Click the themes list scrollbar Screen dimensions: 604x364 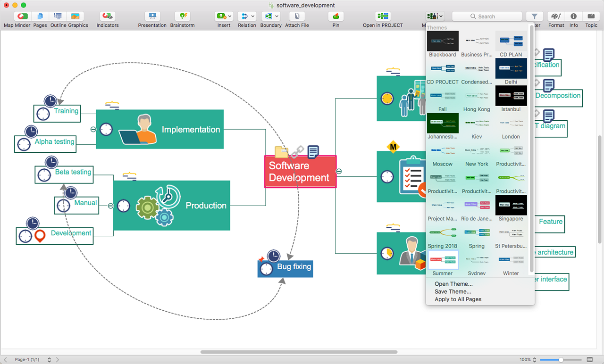532,149
